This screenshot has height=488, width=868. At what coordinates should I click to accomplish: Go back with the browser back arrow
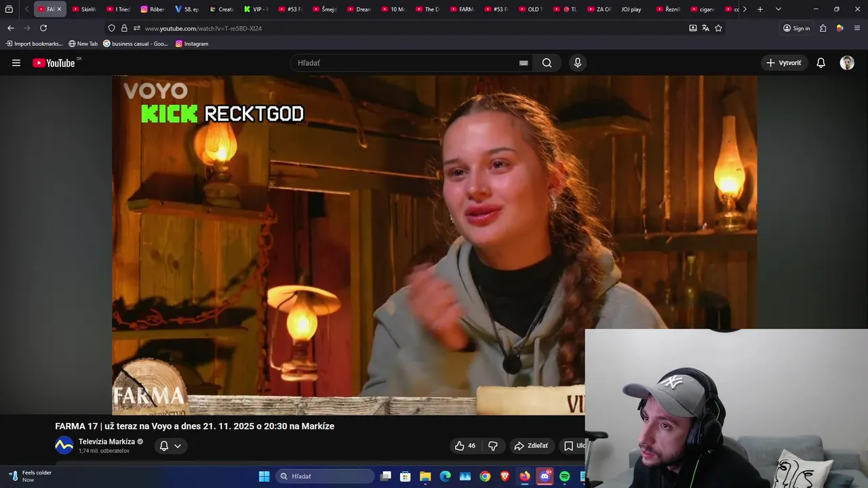click(10, 28)
